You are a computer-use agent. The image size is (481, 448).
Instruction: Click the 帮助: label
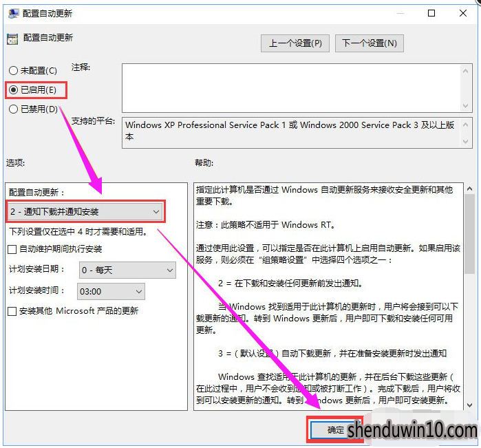204,162
